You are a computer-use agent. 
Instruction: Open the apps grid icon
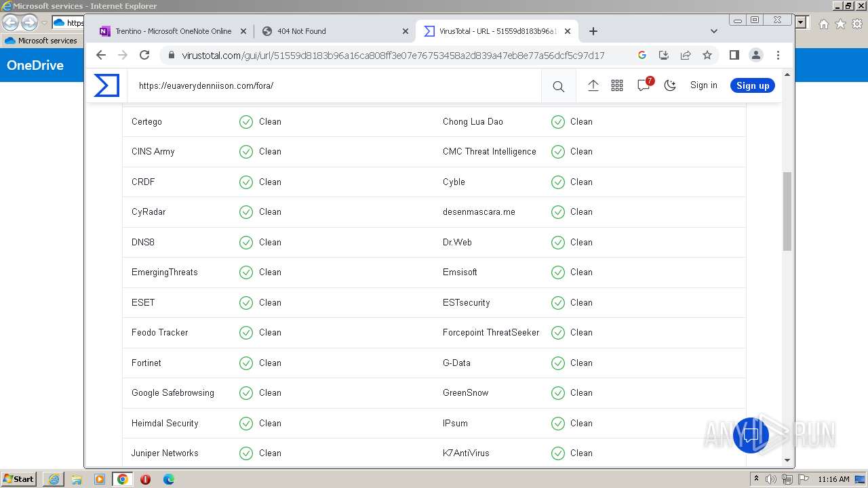pos(617,85)
